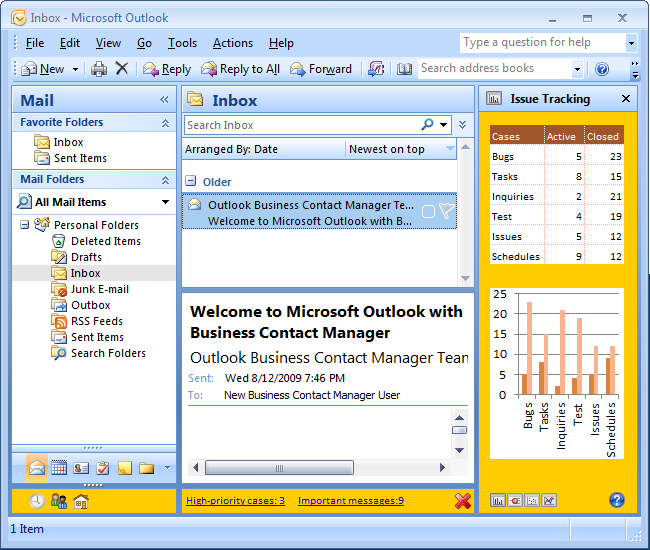Minimize the Mail navigation pane
The width and height of the screenshot is (650, 550).
pos(164,99)
